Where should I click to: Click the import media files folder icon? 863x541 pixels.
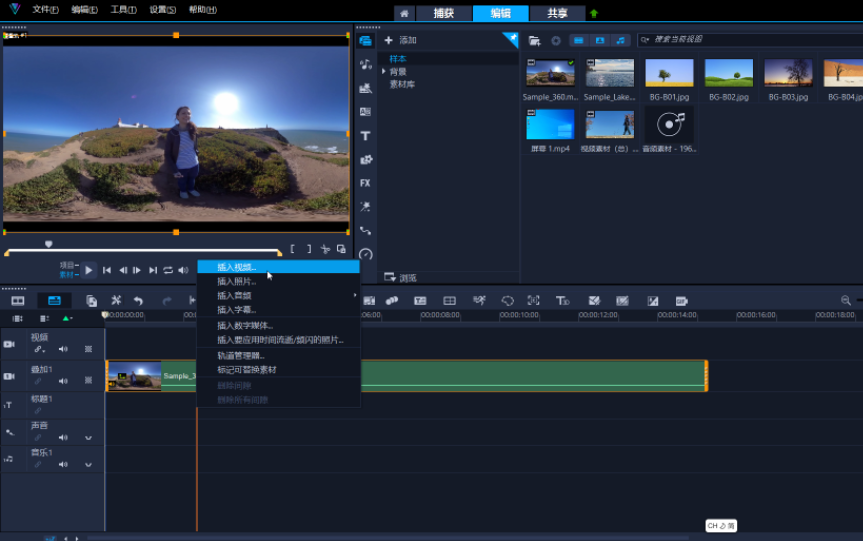point(535,40)
